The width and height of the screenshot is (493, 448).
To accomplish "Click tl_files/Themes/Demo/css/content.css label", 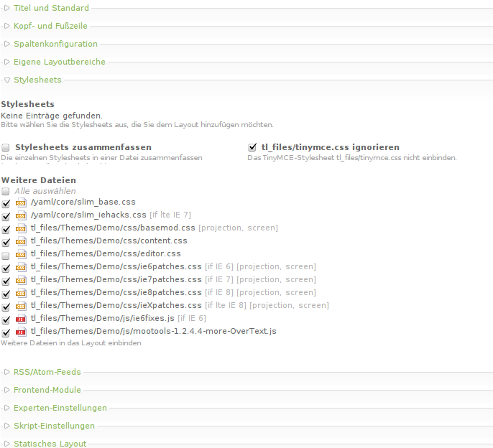I will point(109,241).
